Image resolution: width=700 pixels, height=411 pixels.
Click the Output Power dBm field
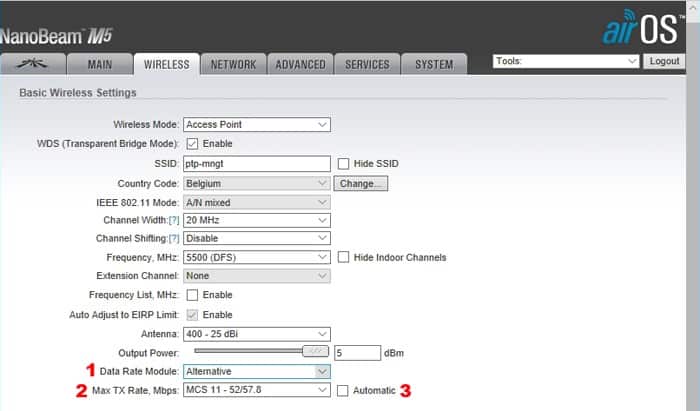pos(358,353)
